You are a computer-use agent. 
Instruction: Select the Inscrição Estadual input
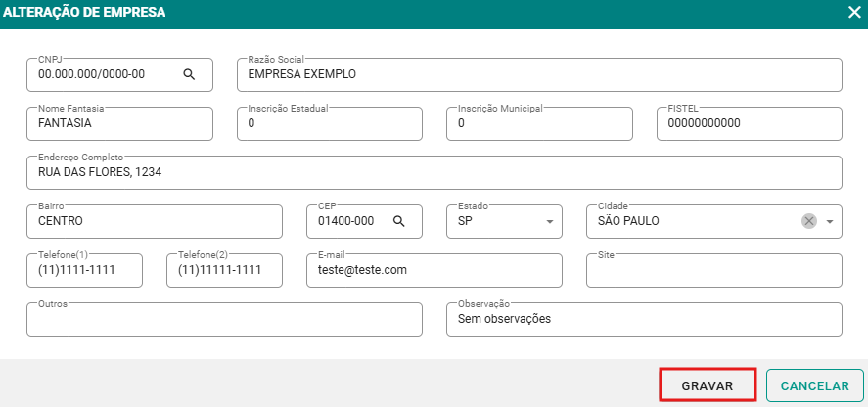(x=329, y=123)
